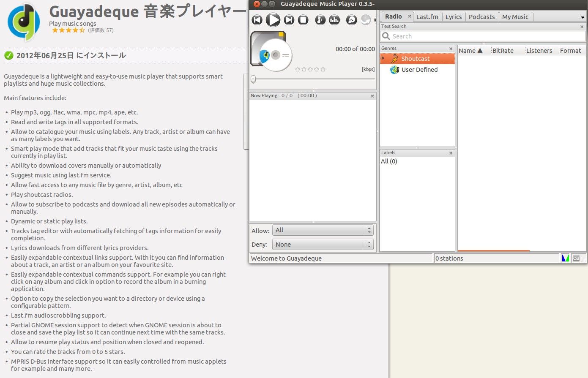Click the playback position slider handle
Image resolution: width=588 pixels, height=378 pixels.
tap(253, 79)
